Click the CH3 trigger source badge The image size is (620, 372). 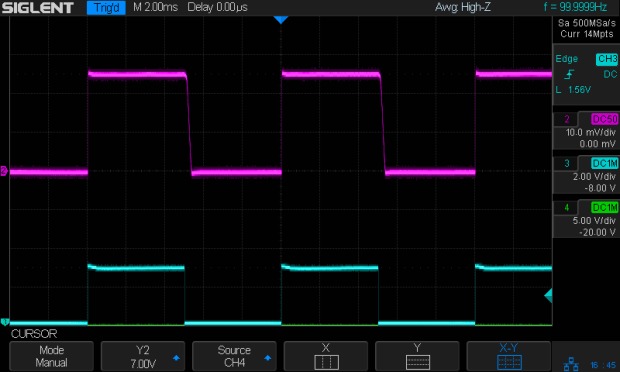(607, 59)
